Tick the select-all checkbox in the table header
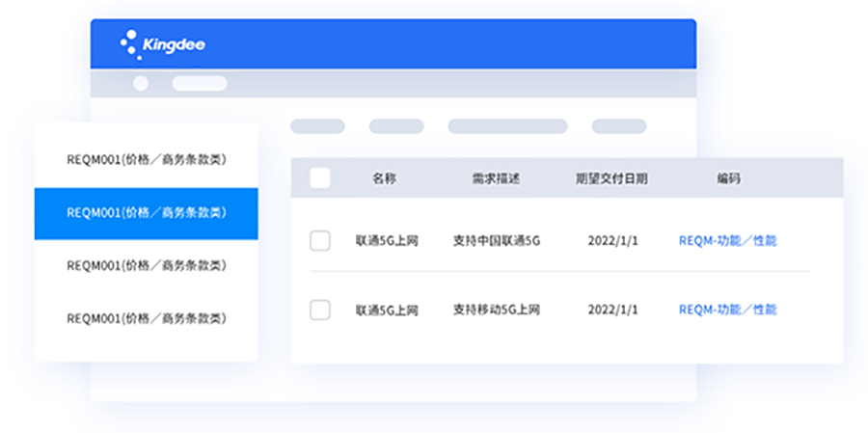This screenshot has height=433, width=868. click(320, 178)
